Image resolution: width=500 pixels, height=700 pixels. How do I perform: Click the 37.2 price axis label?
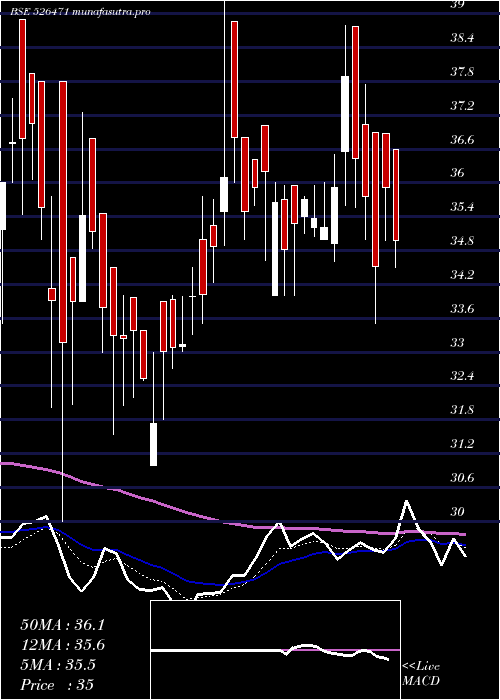point(462,106)
